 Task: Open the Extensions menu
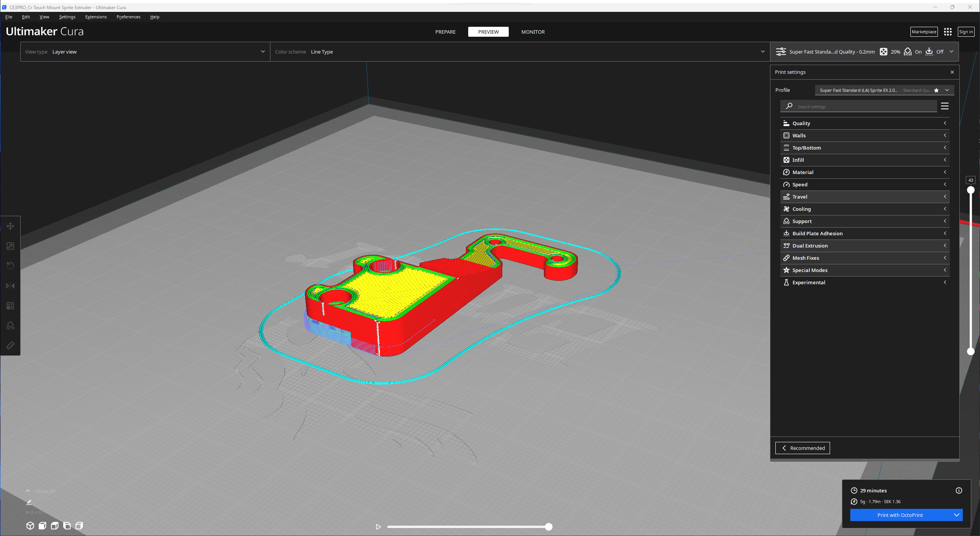tap(96, 17)
